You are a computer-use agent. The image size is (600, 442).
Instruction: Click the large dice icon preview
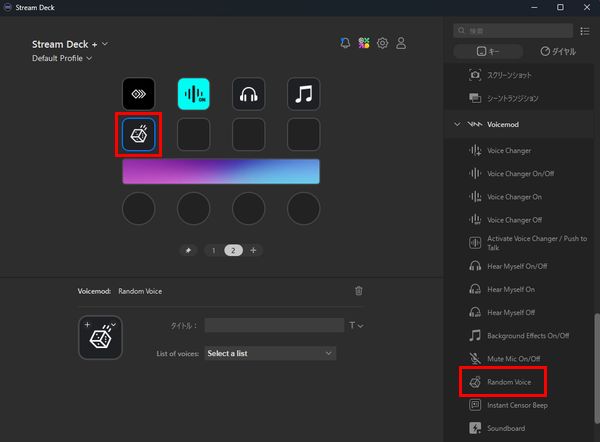pyautogui.click(x=100, y=338)
